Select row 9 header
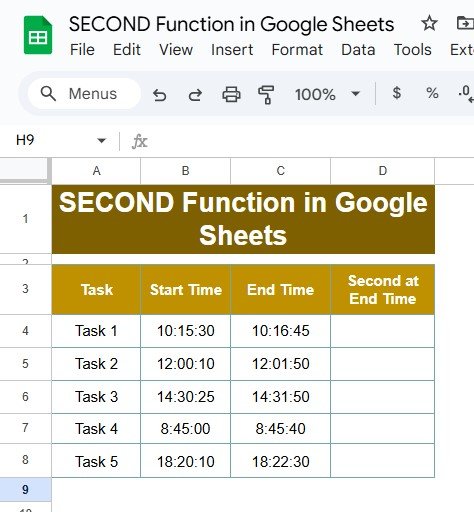Image resolution: width=474 pixels, height=512 pixels. [x=25, y=489]
